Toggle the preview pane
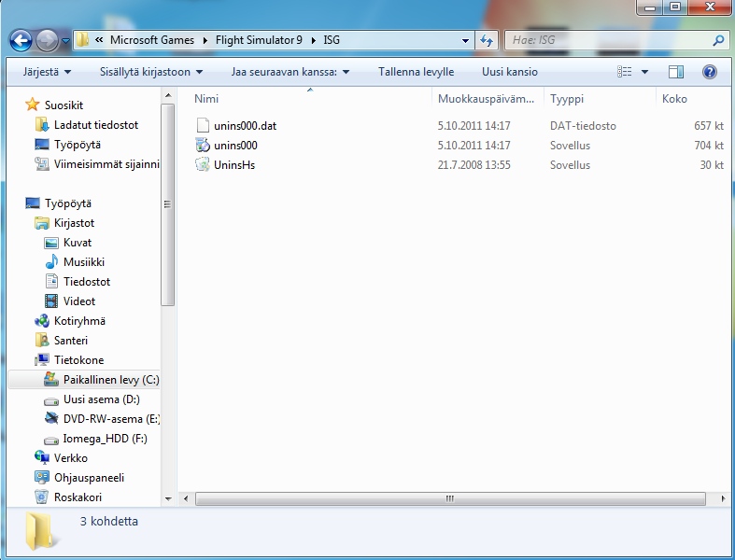This screenshot has height=560, width=735. click(x=676, y=72)
